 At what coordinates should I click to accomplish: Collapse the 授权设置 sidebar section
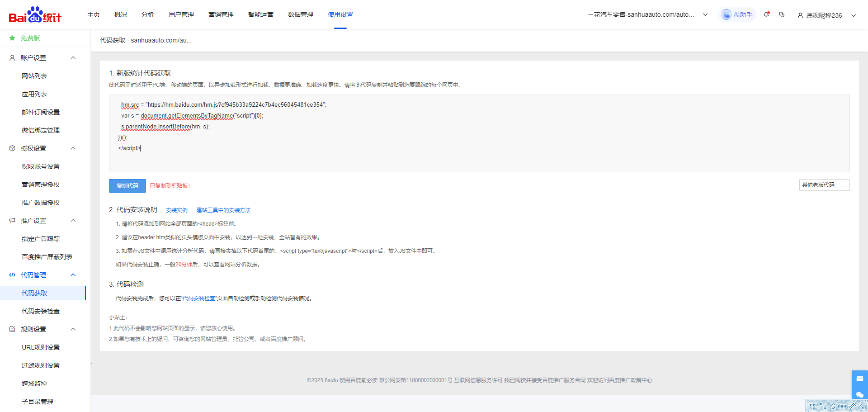coord(73,148)
